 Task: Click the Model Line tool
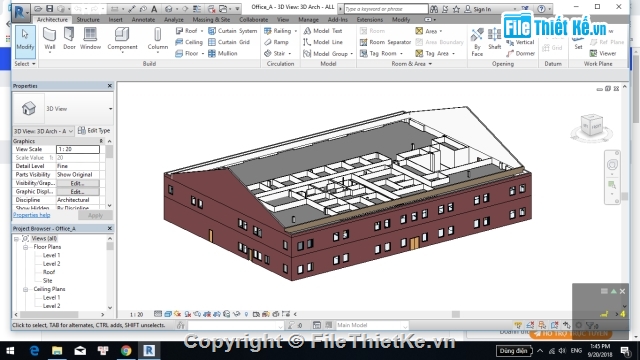[323, 42]
